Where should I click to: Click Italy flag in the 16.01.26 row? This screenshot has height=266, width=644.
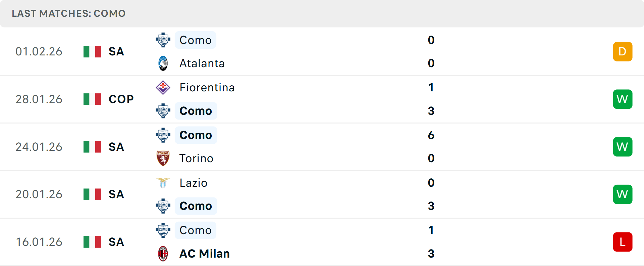point(92,242)
